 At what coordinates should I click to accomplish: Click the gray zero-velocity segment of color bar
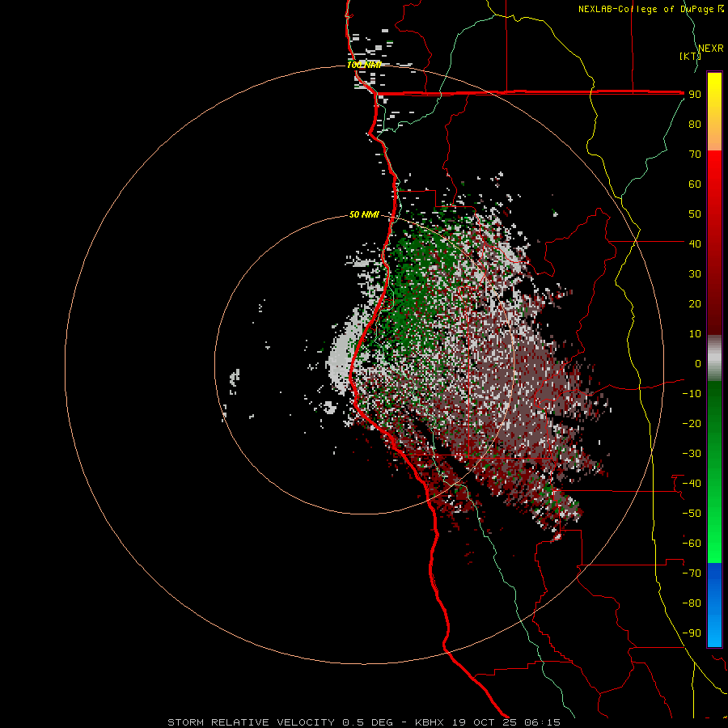click(x=714, y=358)
